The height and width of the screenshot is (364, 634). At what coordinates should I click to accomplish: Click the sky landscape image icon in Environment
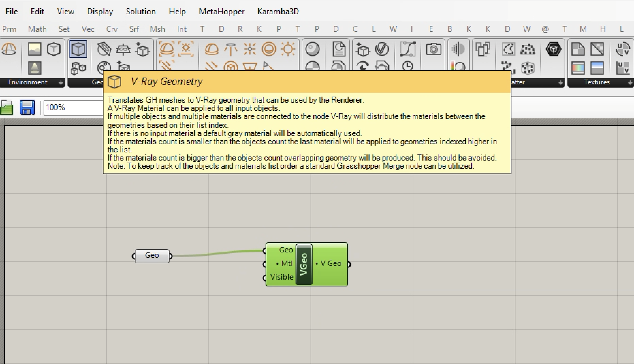[34, 49]
